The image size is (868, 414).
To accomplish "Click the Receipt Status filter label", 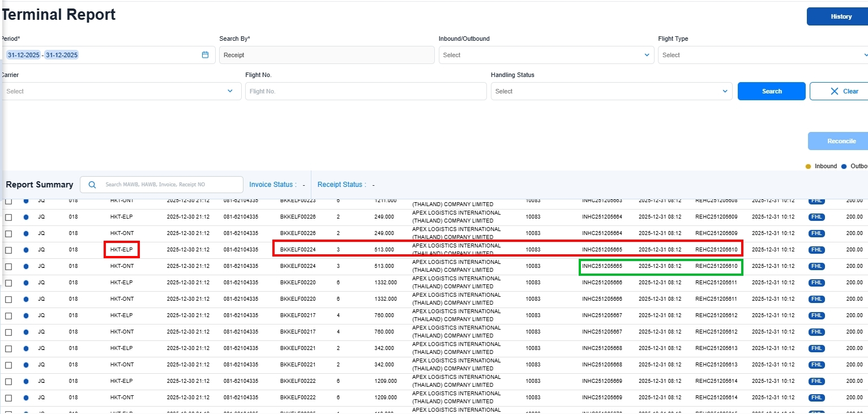I will [x=341, y=185].
